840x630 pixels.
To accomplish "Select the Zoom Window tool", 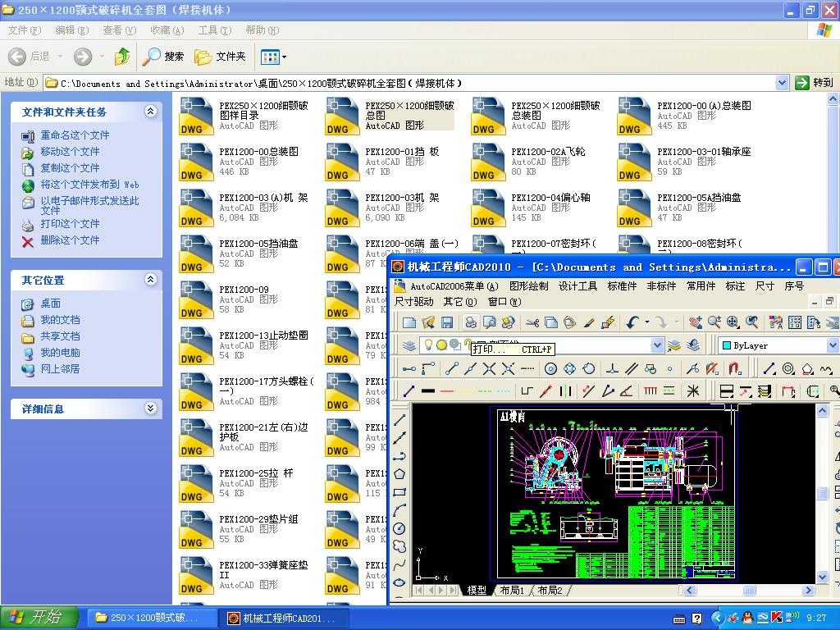I will pos(733,322).
